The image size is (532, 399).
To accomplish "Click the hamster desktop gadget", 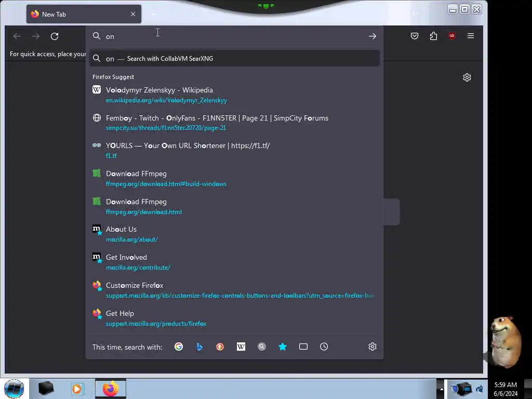I will [x=505, y=342].
